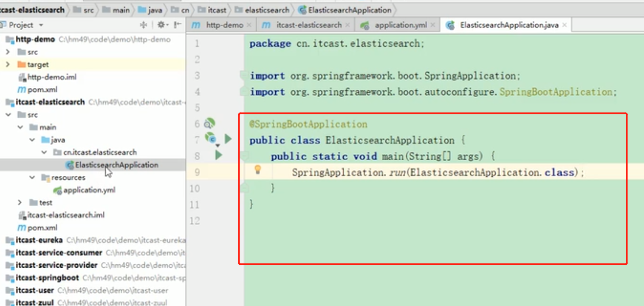Image resolution: width=644 pixels, height=306 pixels.
Task: Select the itcast-elasticsearch module root
Action: pyautogui.click(x=50, y=102)
